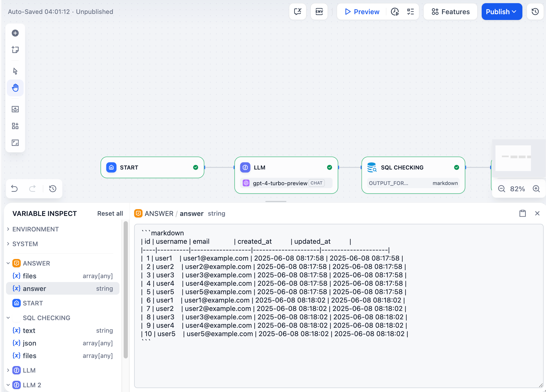Click the undo arrow icon
The image size is (546, 392).
[x=15, y=189]
